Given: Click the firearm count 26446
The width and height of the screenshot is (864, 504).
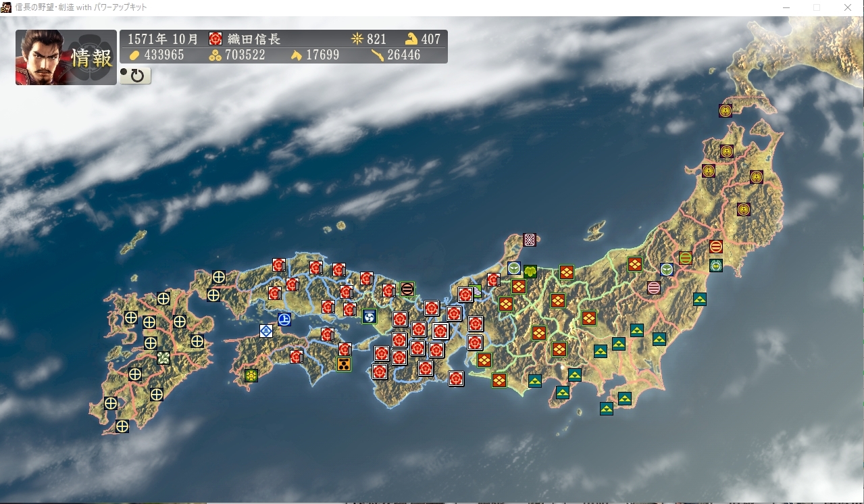Looking at the screenshot, I should pos(404,55).
